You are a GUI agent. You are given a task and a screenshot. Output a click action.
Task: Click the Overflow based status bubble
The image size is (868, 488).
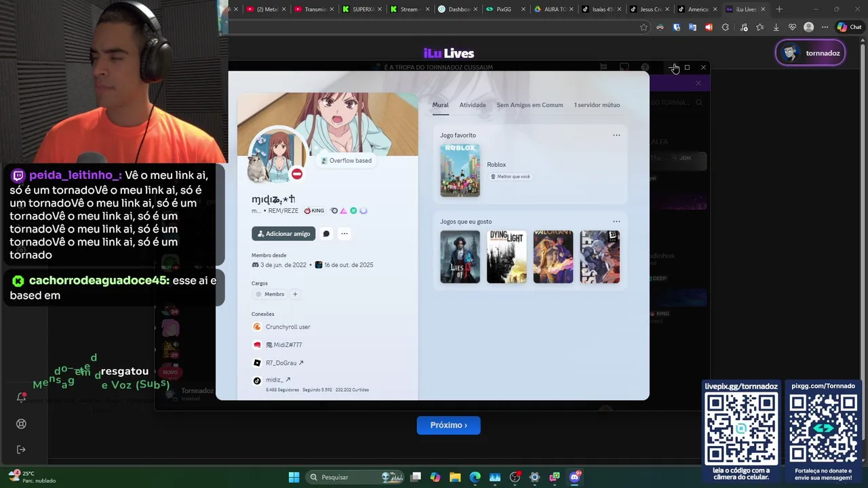click(347, 161)
